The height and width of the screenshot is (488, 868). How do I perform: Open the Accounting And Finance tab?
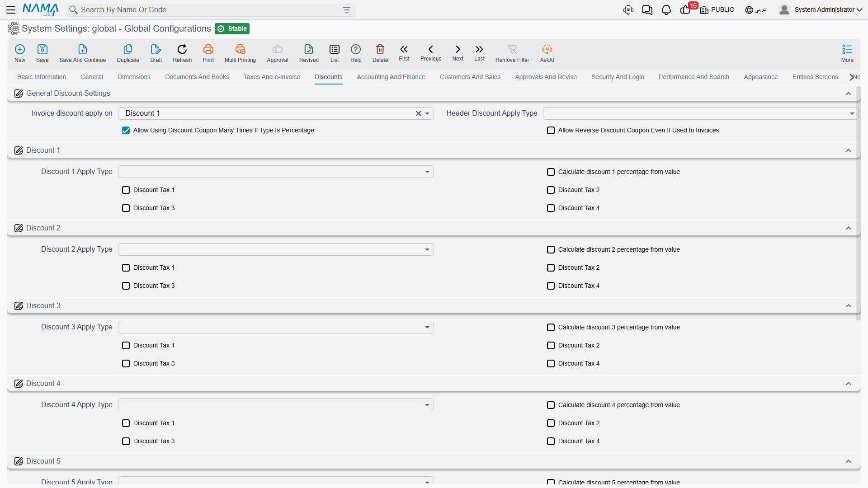(x=391, y=77)
